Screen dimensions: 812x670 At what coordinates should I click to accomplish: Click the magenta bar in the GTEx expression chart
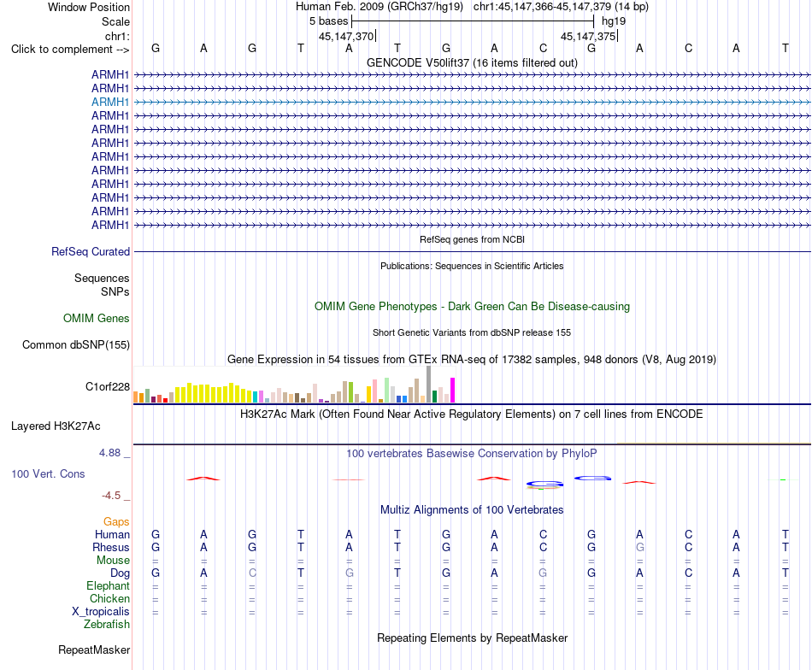453,391
